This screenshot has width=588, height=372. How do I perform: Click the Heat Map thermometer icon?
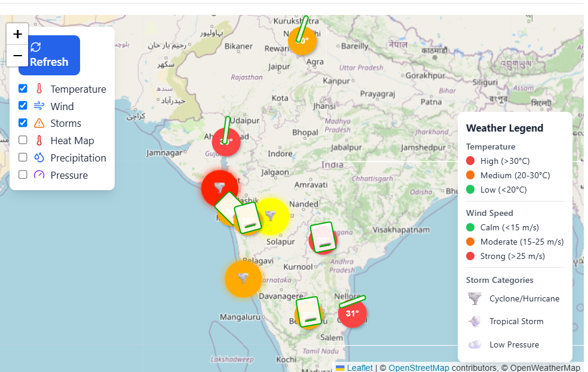[39, 141]
